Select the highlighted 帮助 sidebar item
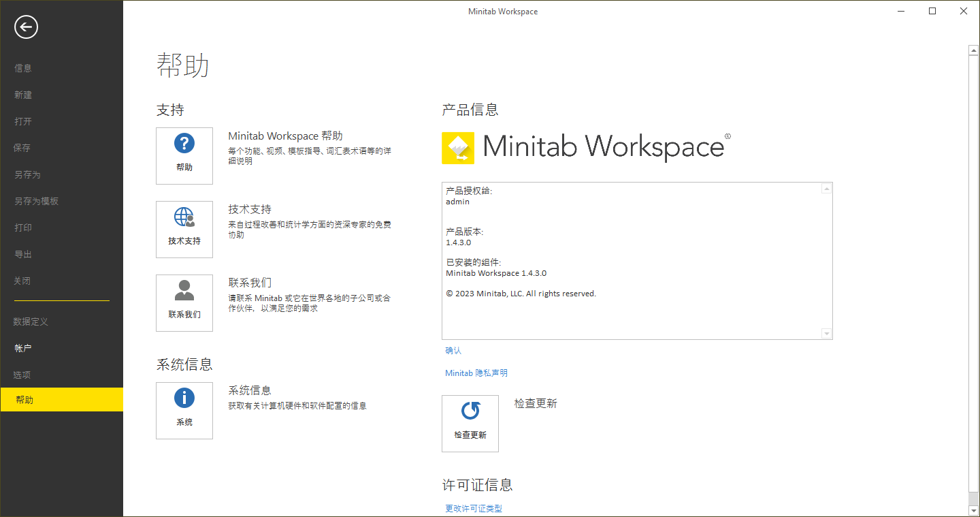 (61, 400)
